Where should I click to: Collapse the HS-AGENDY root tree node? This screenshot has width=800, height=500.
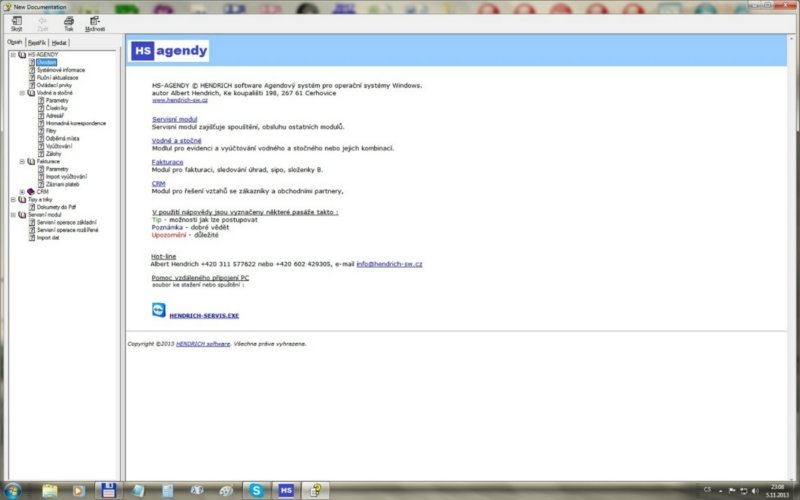pyautogui.click(x=13, y=55)
